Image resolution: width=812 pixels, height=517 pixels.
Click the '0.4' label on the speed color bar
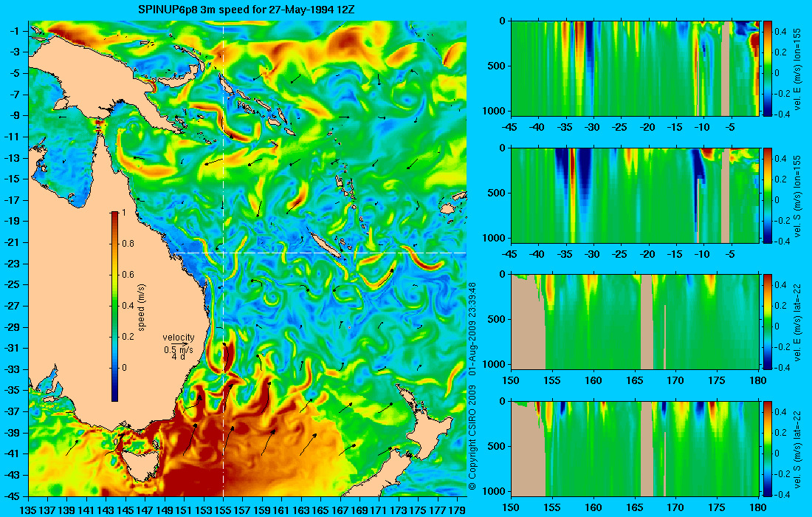click(x=128, y=306)
